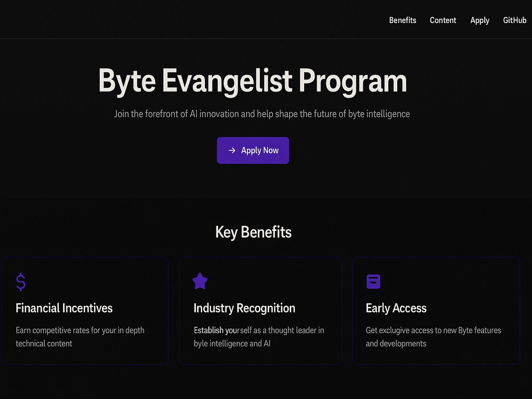This screenshot has height=399, width=532.
Task: Click the tagline about AI innovation below the heading
Action: coord(262,114)
